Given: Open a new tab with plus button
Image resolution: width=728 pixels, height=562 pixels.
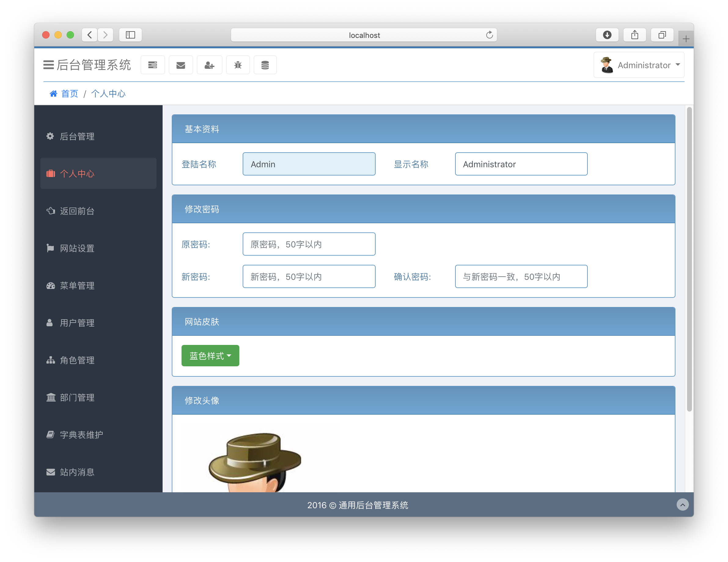Looking at the screenshot, I should (686, 39).
